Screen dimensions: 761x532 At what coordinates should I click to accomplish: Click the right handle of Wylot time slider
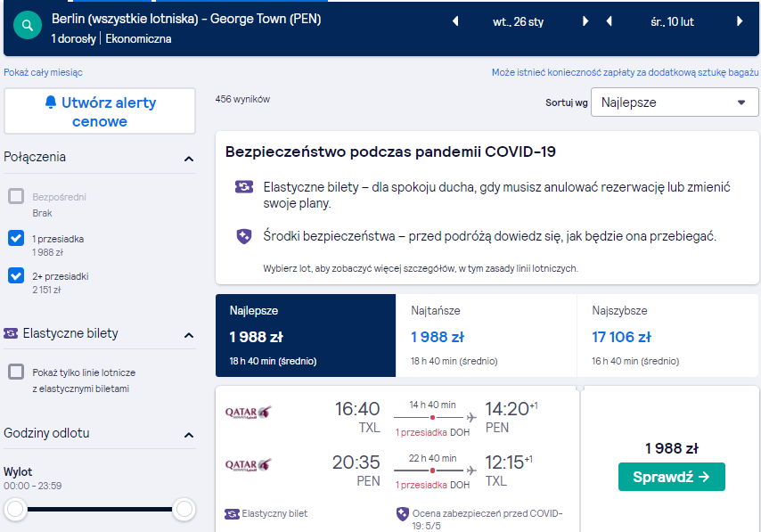184,509
